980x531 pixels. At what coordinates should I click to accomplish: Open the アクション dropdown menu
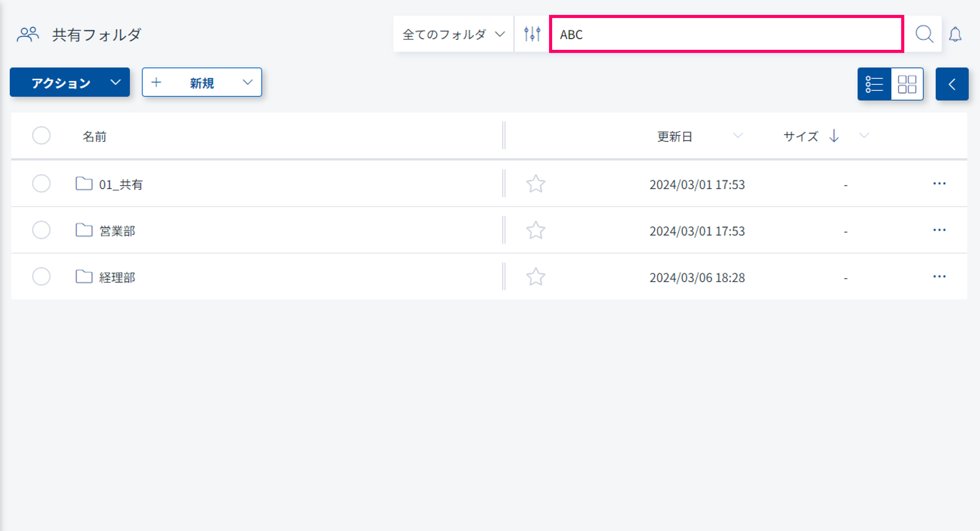click(x=70, y=83)
